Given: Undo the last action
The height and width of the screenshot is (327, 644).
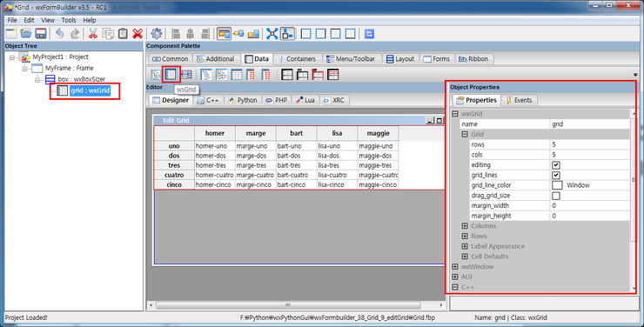Looking at the screenshot, I should (60, 34).
